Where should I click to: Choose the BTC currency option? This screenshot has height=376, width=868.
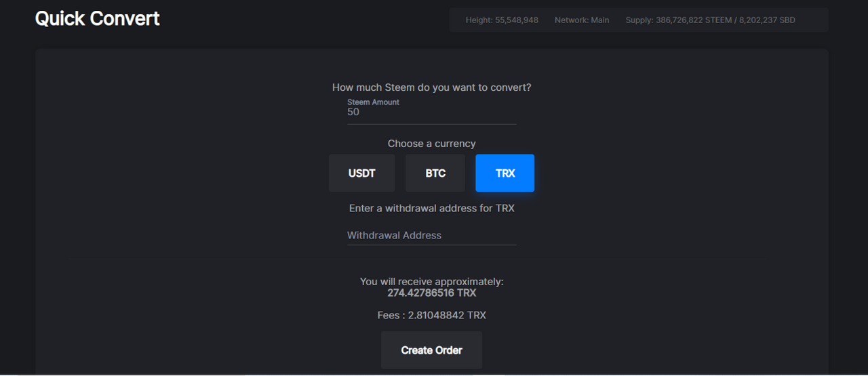435,173
